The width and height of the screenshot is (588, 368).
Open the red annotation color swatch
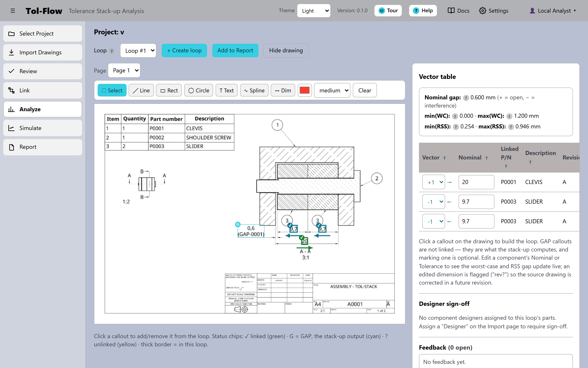304,90
